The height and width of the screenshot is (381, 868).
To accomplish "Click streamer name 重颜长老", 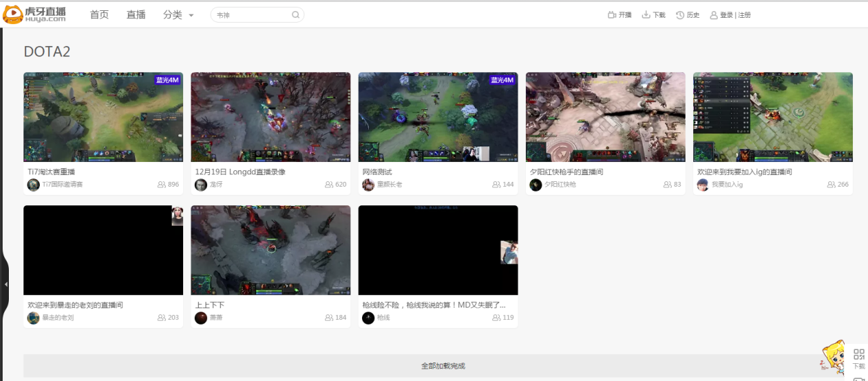I will point(389,185).
